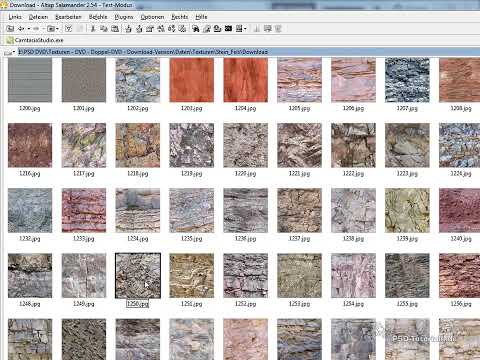Select the 1233.jpg red-striped thumbnail
This screenshot has width=480, height=360.
[x=84, y=210]
